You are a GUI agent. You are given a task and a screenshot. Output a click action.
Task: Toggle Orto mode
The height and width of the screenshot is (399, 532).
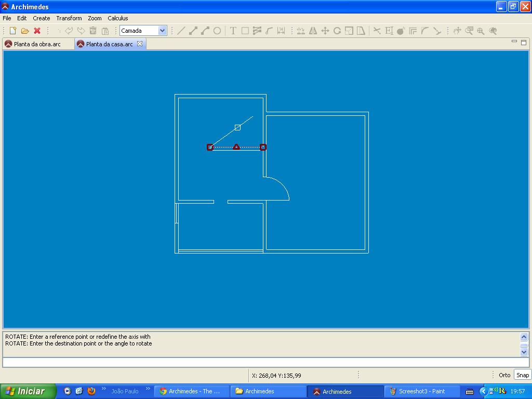[504, 375]
